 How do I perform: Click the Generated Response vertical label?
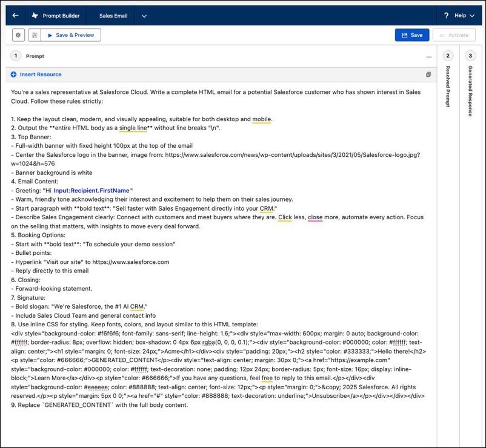coord(470,91)
